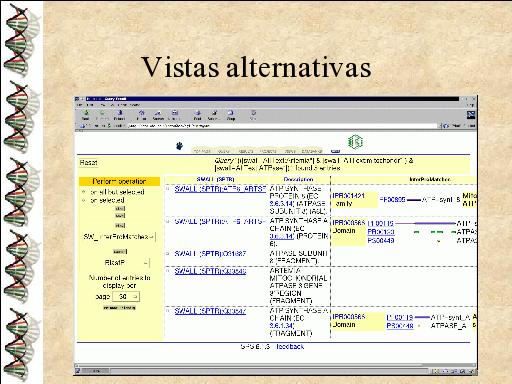Open the first tab in the SRS navigation bar

pos(202,151)
